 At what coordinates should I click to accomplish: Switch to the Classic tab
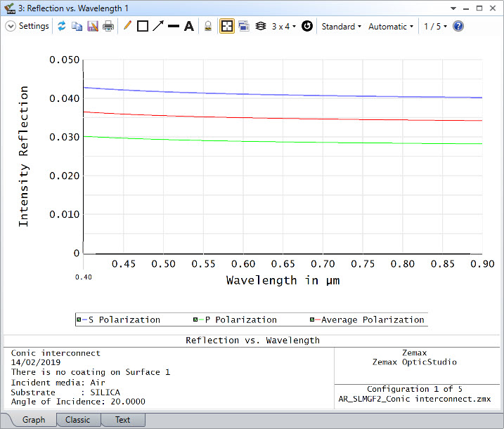point(77,420)
